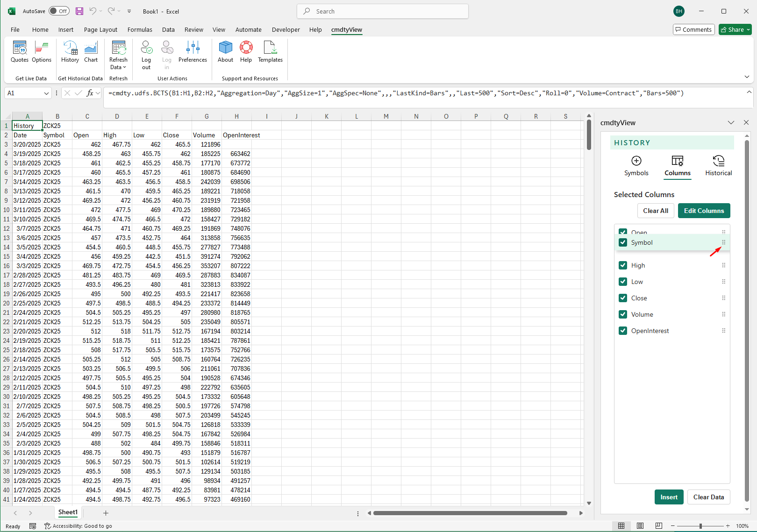The image size is (757, 532).
Task: Open Preferences in the ribbon
Action: pyautogui.click(x=193, y=52)
